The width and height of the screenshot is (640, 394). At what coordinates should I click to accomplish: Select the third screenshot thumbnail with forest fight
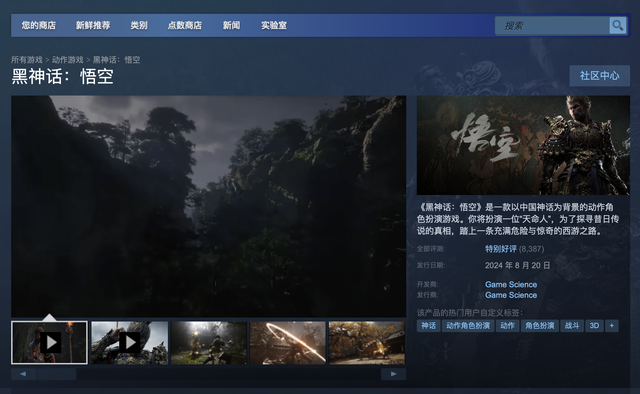tap(209, 343)
